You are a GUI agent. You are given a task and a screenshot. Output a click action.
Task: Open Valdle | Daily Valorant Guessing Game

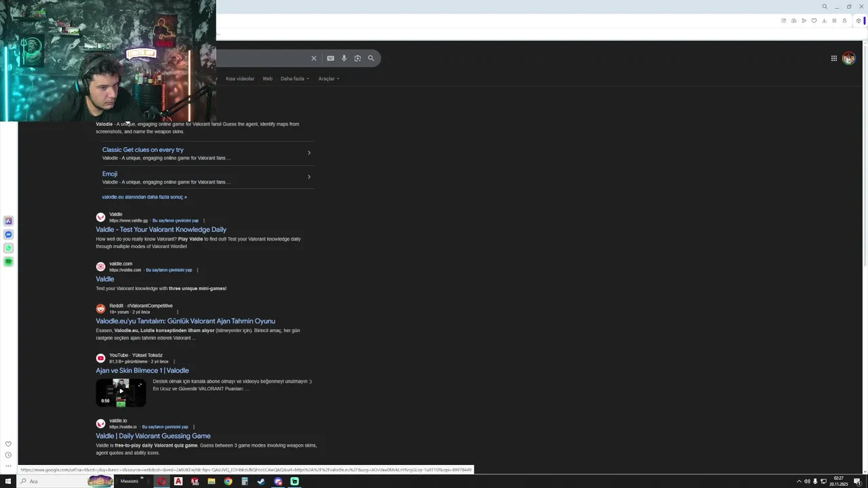[153, 436]
